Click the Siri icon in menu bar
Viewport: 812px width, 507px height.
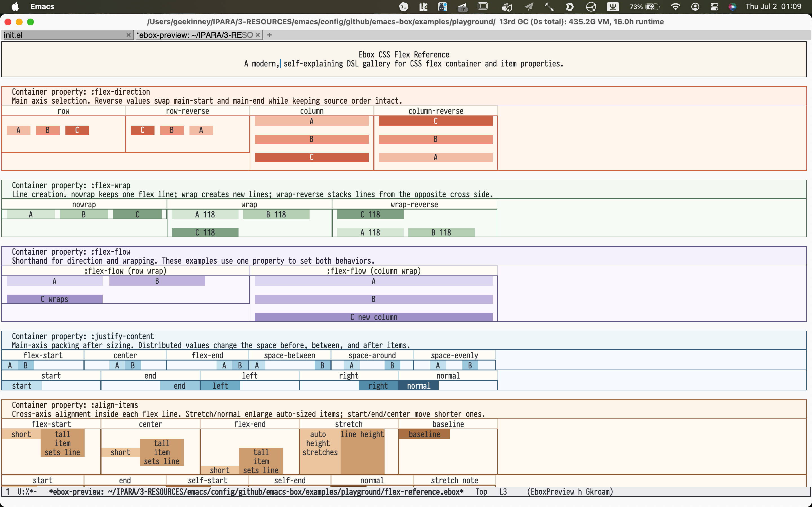[732, 7]
